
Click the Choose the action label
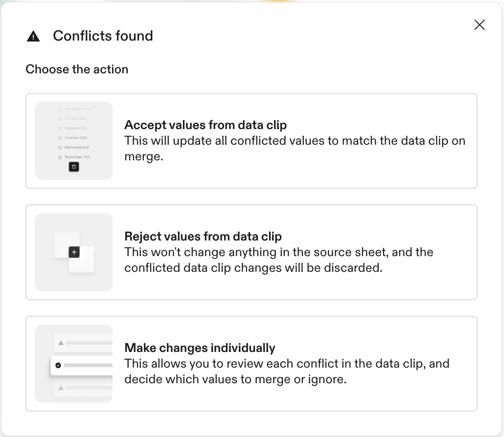(x=77, y=69)
